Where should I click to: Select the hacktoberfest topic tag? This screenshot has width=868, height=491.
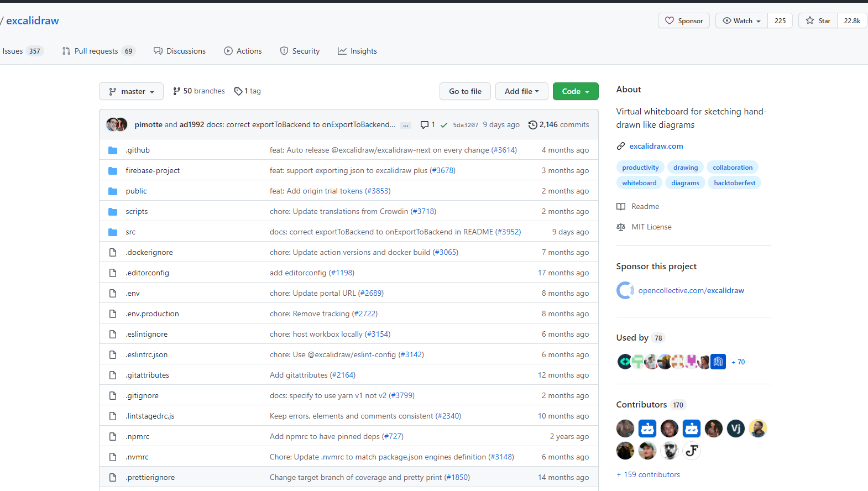(x=734, y=183)
